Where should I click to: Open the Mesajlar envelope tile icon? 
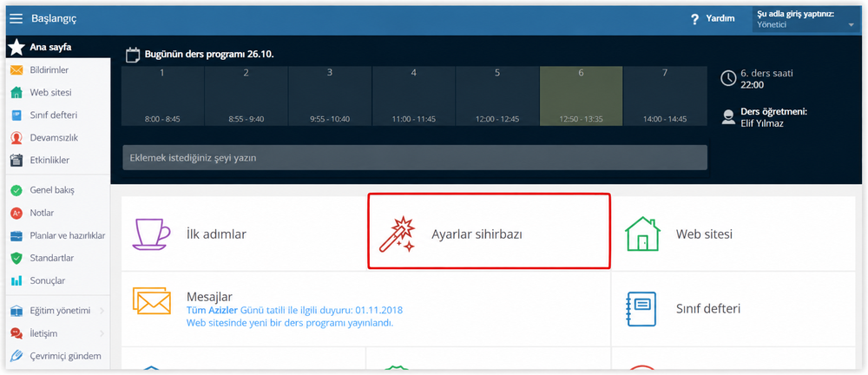tap(152, 300)
